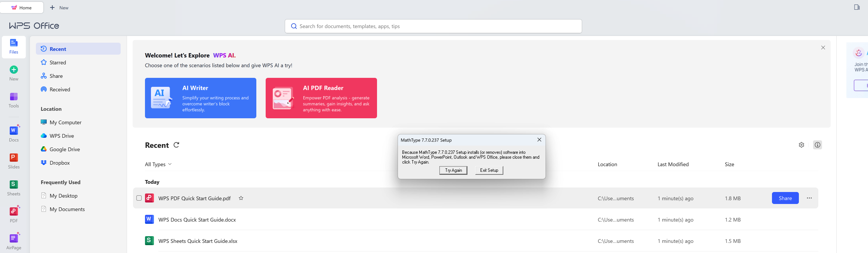868x253 pixels.
Task: Refresh the Recent files list
Action: tap(176, 145)
